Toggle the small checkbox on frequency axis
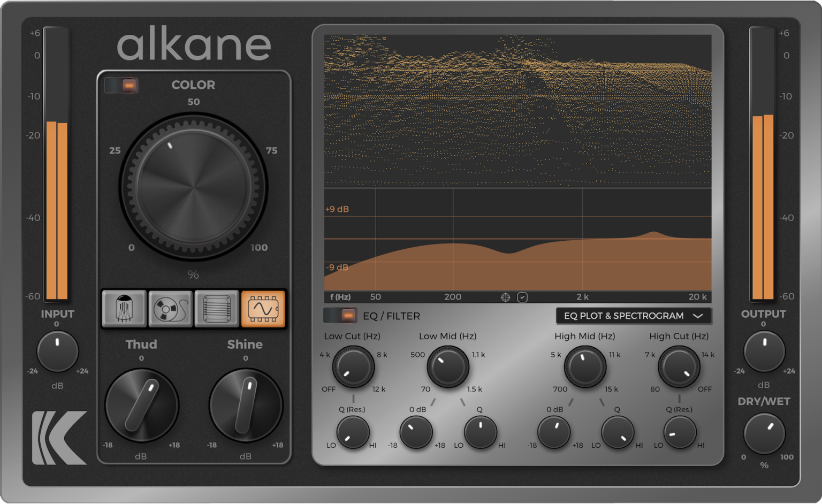This screenshot has height=504, width=822. [522, 297]
